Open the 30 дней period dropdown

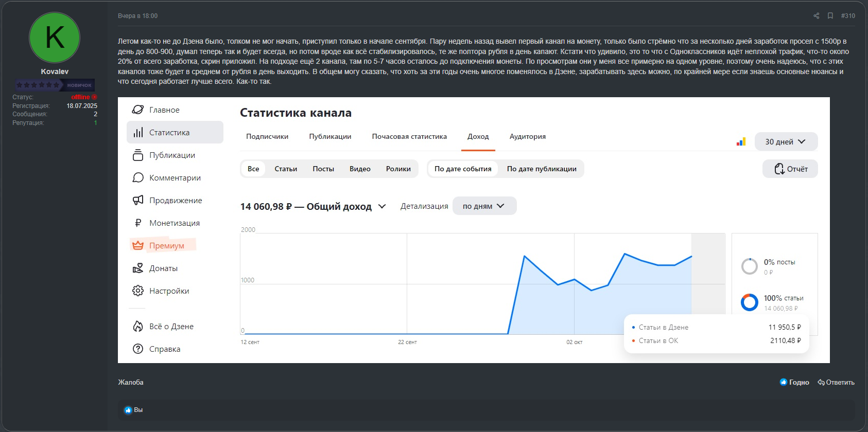pyautogui.click(x=786, y=142)
